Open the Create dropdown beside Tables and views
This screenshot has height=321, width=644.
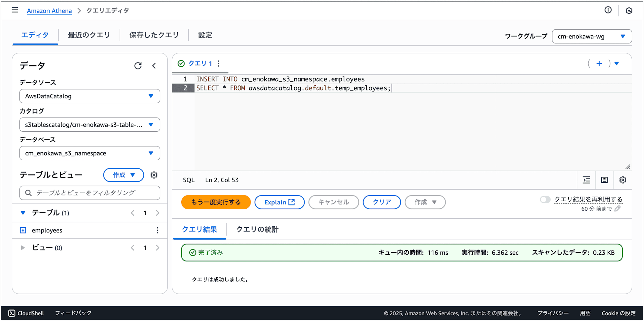tap(124, 175)
